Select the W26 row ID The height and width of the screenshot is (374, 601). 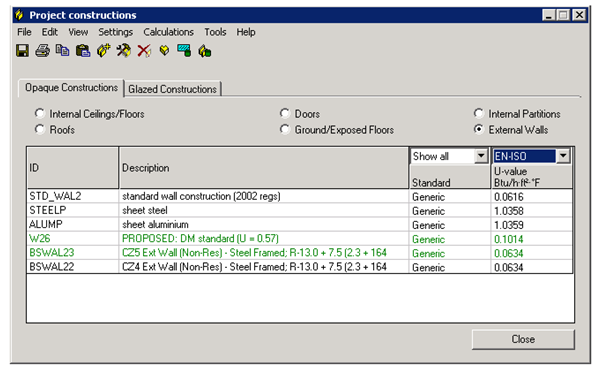click(x=73, y=239)
